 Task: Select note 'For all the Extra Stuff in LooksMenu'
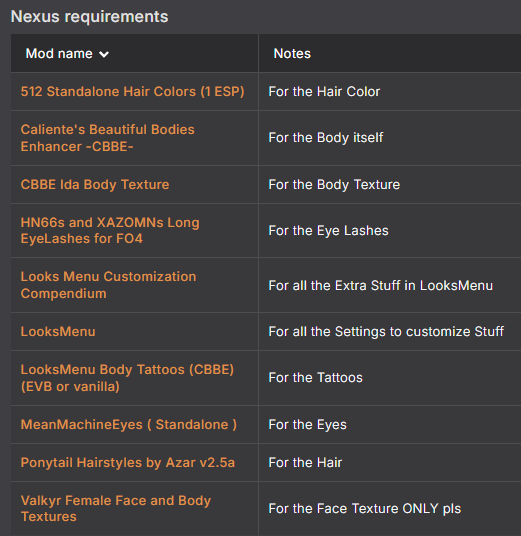[380, 285]
